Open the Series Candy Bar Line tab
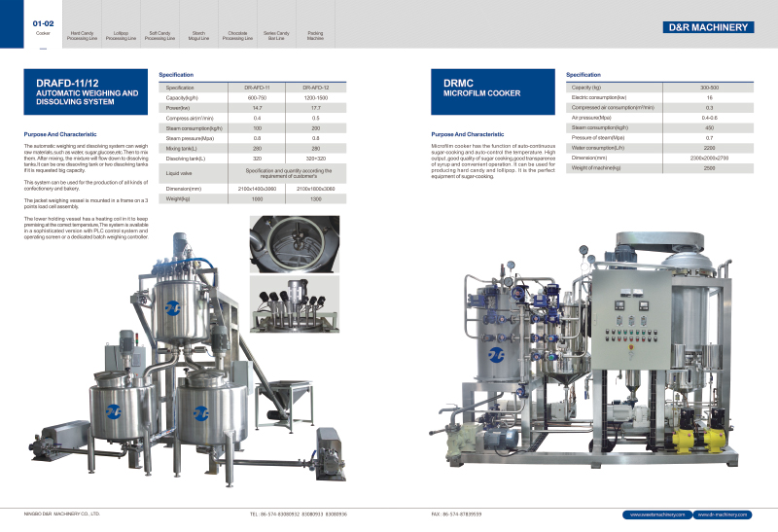The image size is (778, 532). 276,35
